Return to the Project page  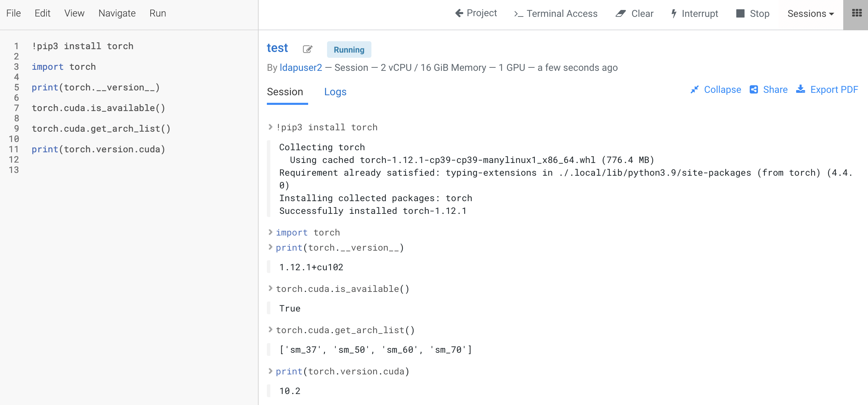[x=476, y=13]
